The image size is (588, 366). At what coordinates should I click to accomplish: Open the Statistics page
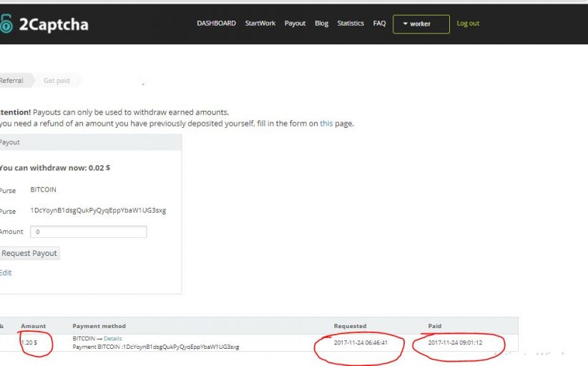351,24
